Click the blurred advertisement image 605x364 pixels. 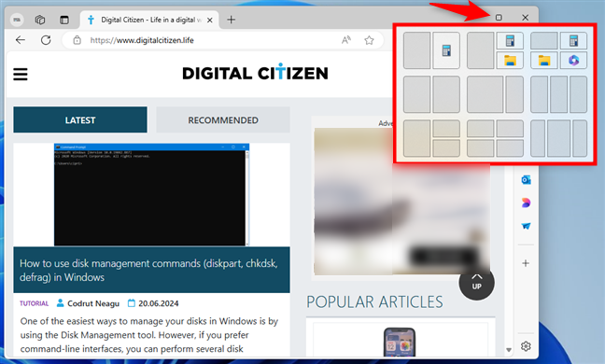click(401, 202)
